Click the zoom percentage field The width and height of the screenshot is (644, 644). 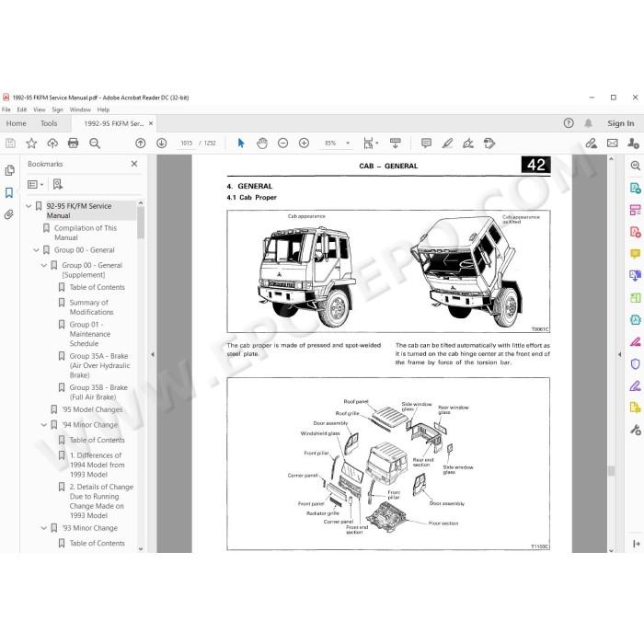(x=330, y=144)
